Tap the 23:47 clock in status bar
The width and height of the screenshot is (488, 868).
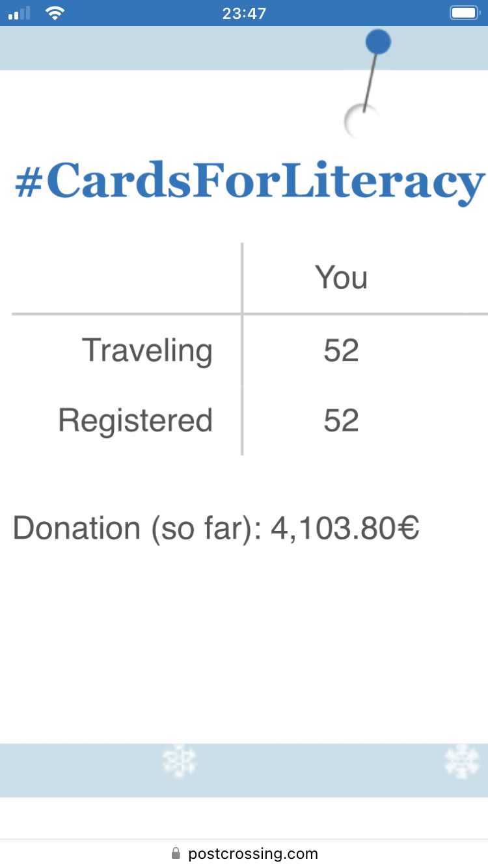click(244, 13)
